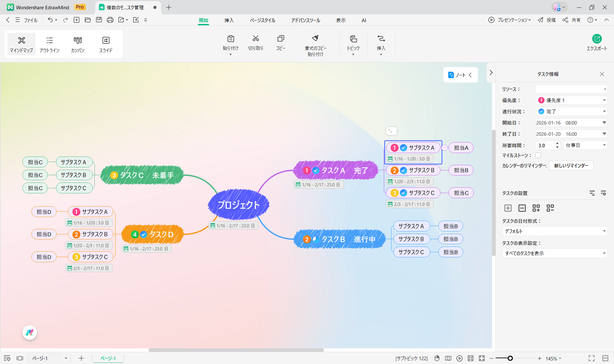614x364 pixels.
Task: Toggle the Milestone checkbox
Action: [538, 155]
